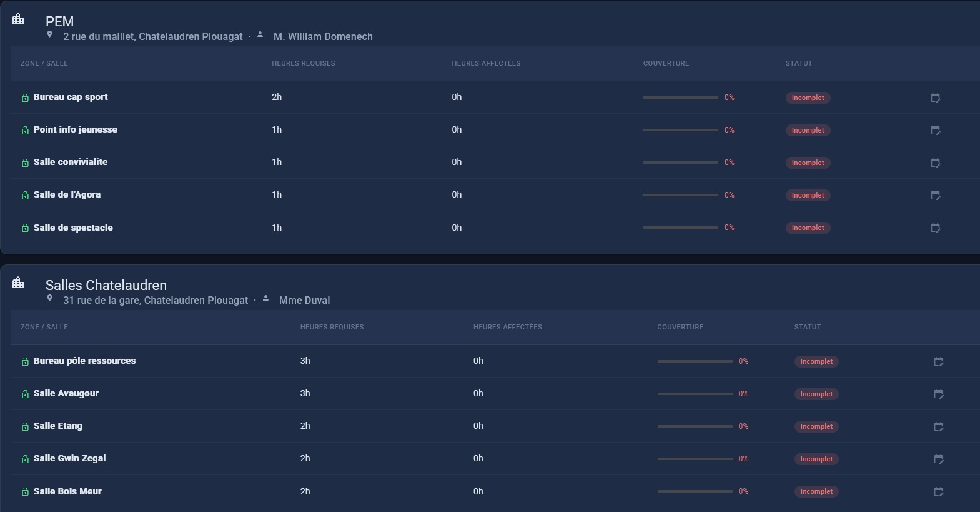Click the room name Salle Gwin Zegal
Viewport: 980px width, 512px height.
[x=70, y=458]
